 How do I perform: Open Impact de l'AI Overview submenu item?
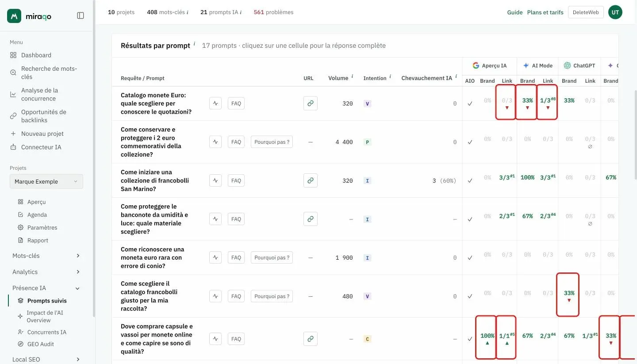point(45,316)
